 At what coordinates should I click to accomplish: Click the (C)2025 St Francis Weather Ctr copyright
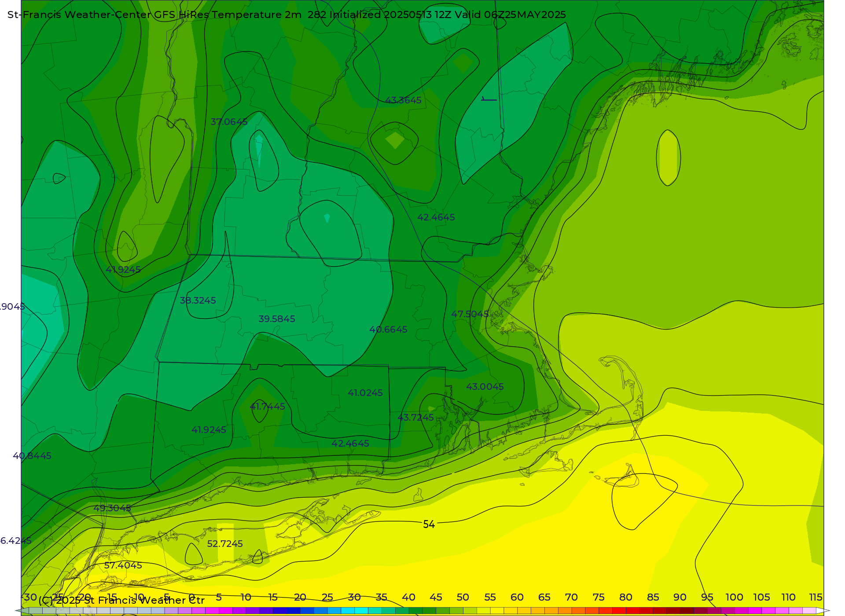[x=121, y=600]
